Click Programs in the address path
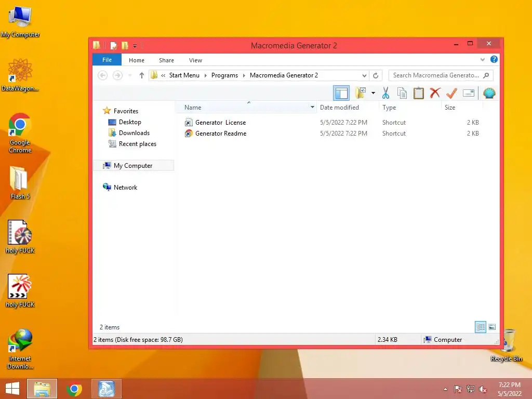This screenshot has height=399, width=532. point(224,75)
